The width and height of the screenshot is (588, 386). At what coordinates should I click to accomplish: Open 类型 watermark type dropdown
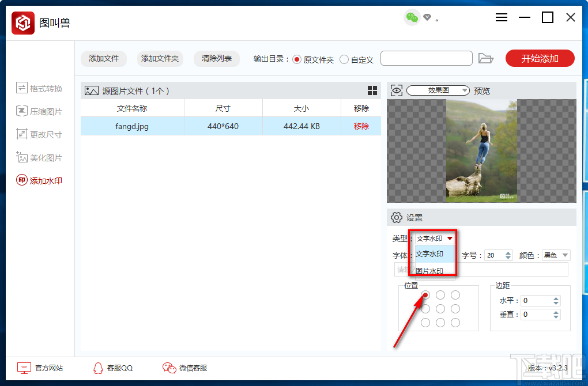point(435,239)
